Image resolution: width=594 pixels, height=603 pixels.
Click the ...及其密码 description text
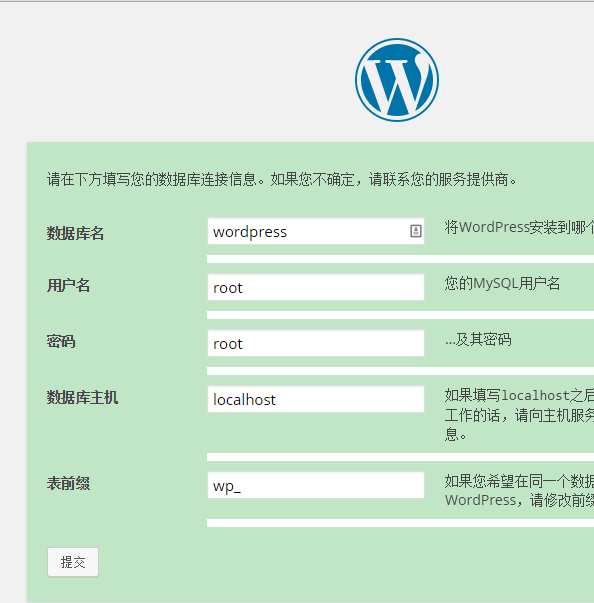[x=478, y=340]
